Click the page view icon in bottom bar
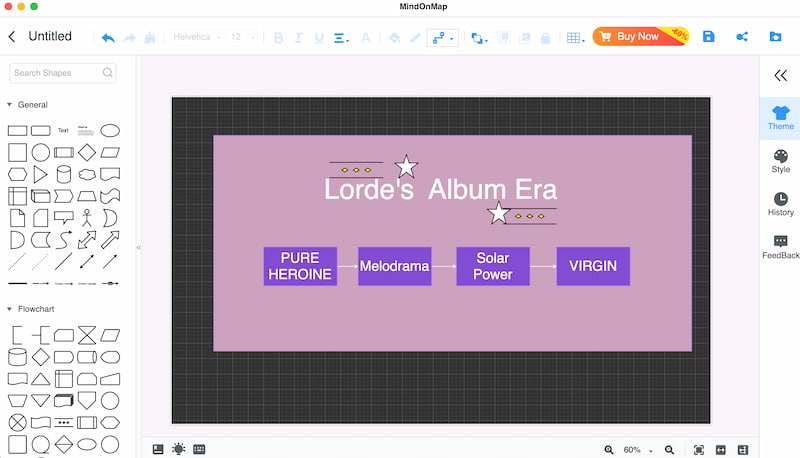This screenshot has width=800, height=458. pos(158,449)
